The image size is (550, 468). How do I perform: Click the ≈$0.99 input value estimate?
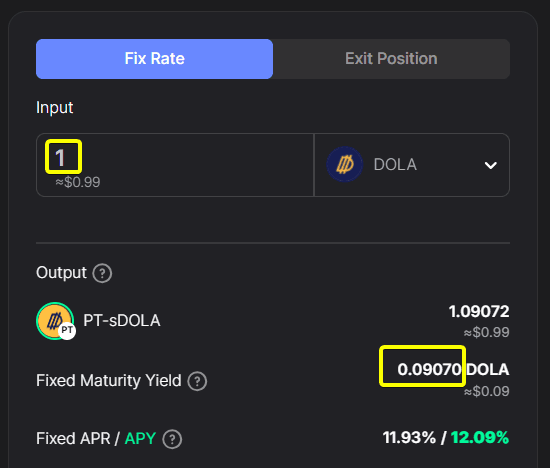point(78,182)
